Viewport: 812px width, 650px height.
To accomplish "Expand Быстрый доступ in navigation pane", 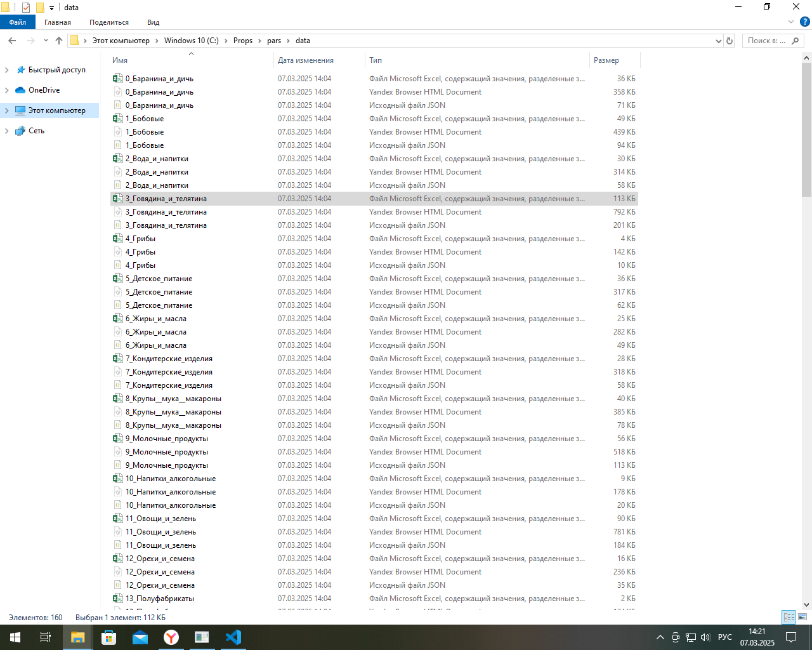I will click(x=7, y=70).
